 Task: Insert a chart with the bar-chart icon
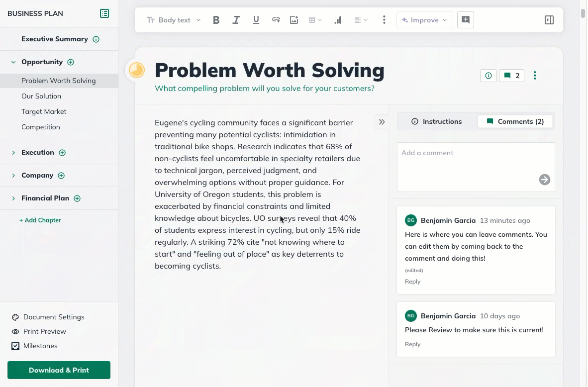tap(338, 20)
